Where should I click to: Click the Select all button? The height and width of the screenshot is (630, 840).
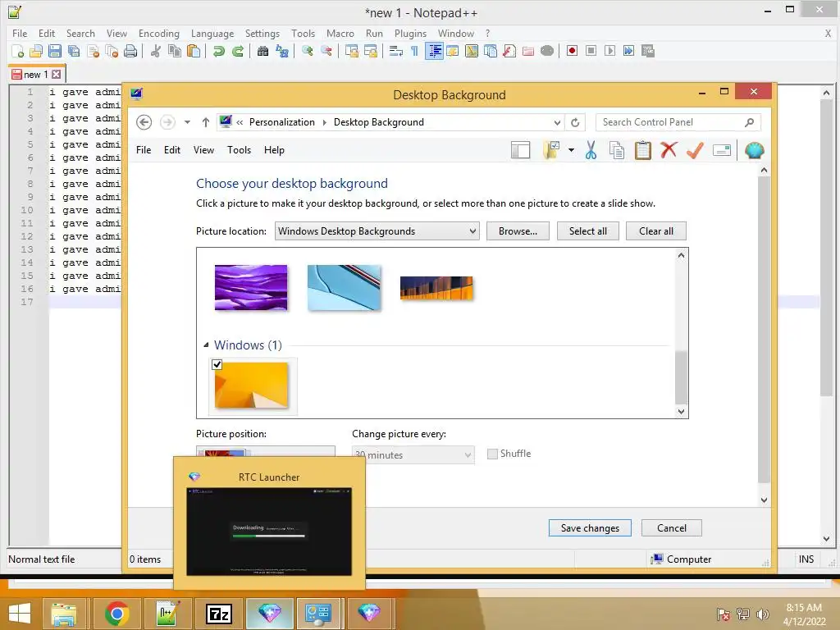point(587,231)
